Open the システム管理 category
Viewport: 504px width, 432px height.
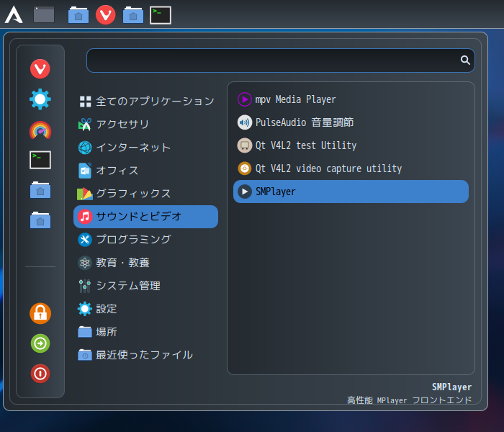[146, 286]
